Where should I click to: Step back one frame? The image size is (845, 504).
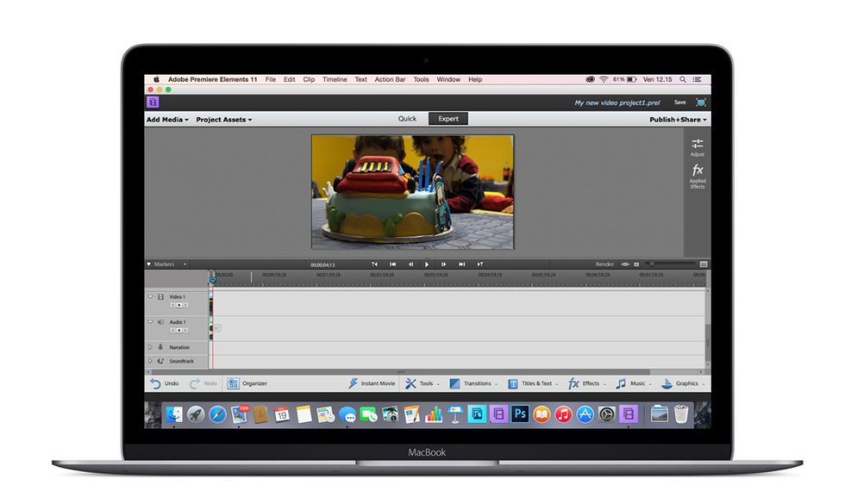click(x=410, y=264)
